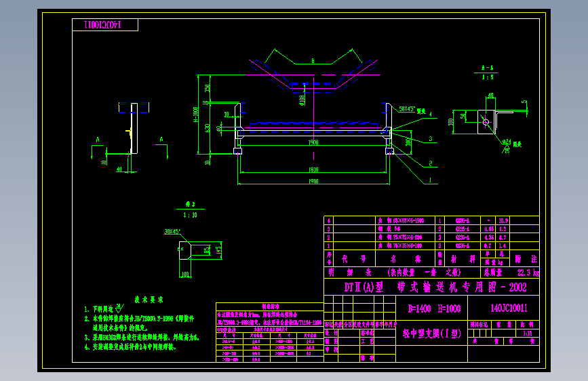Click the 比例 header cell
588x381 pixels.
[527, 324]
